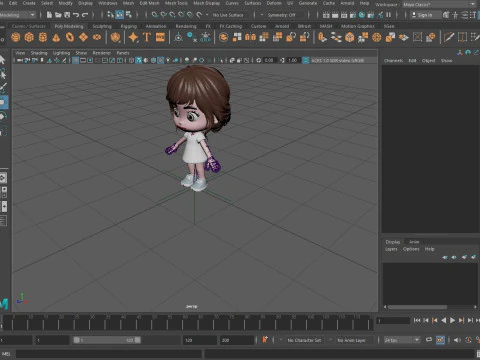Open the Mesh Tools menu
The image size is (480, 360).
[x=176, y=3]
